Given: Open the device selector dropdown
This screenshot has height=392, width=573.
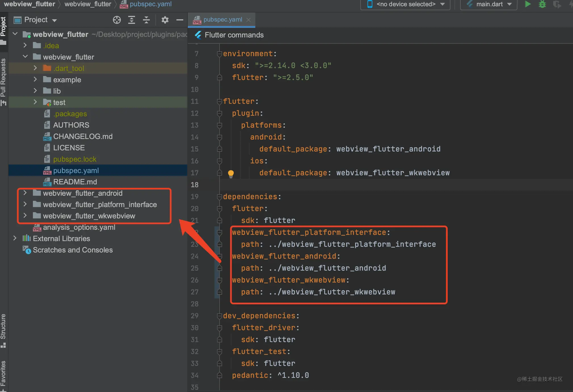Looking at the screenshot, I should pyautogui.click(x=406, y=4).
